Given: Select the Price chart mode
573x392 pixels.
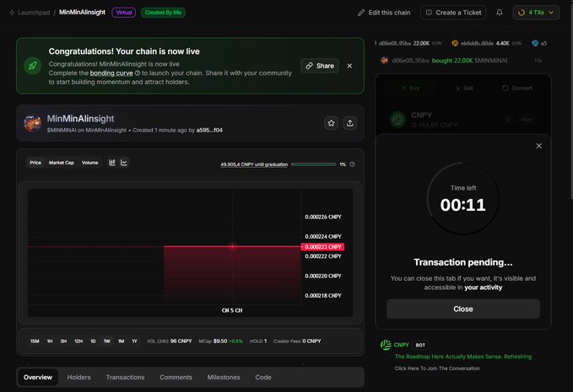Looking at the screenshot, I should click(x=35, y=163).
